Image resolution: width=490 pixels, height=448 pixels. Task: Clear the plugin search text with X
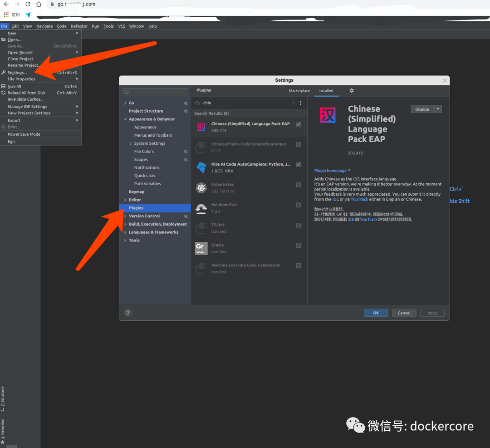[293, 103]
